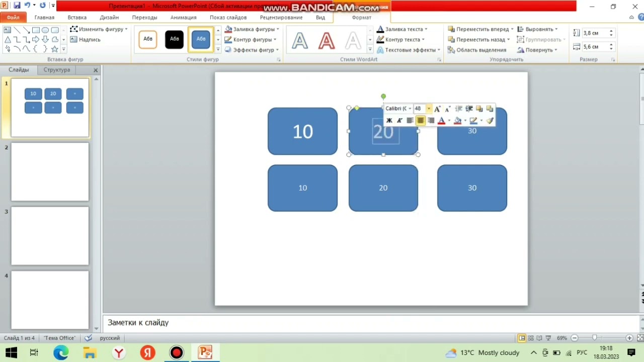Open Контур фигуры dropdown
644x362 pixels.
point(251,39)
